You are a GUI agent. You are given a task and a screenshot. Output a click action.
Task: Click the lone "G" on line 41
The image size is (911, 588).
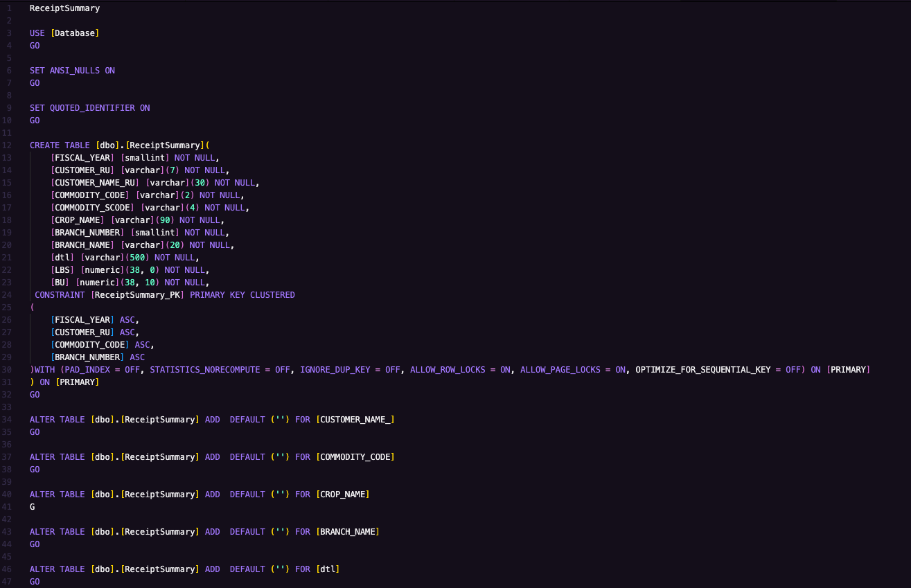33,507
